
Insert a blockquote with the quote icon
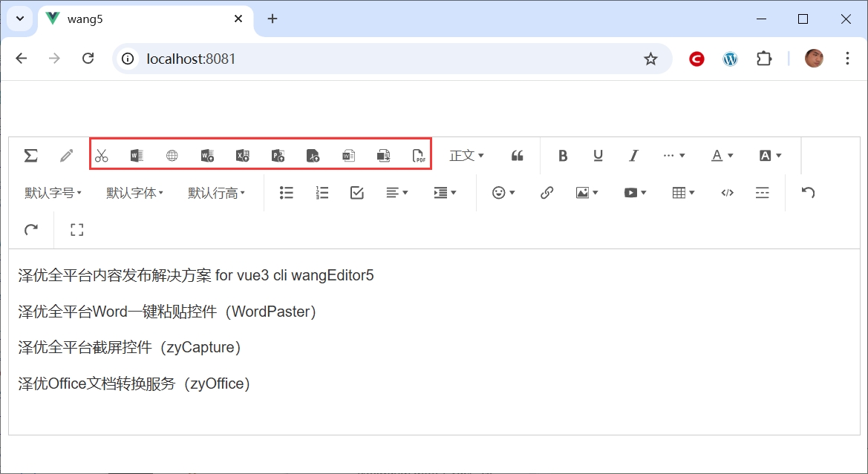(518, 156)
